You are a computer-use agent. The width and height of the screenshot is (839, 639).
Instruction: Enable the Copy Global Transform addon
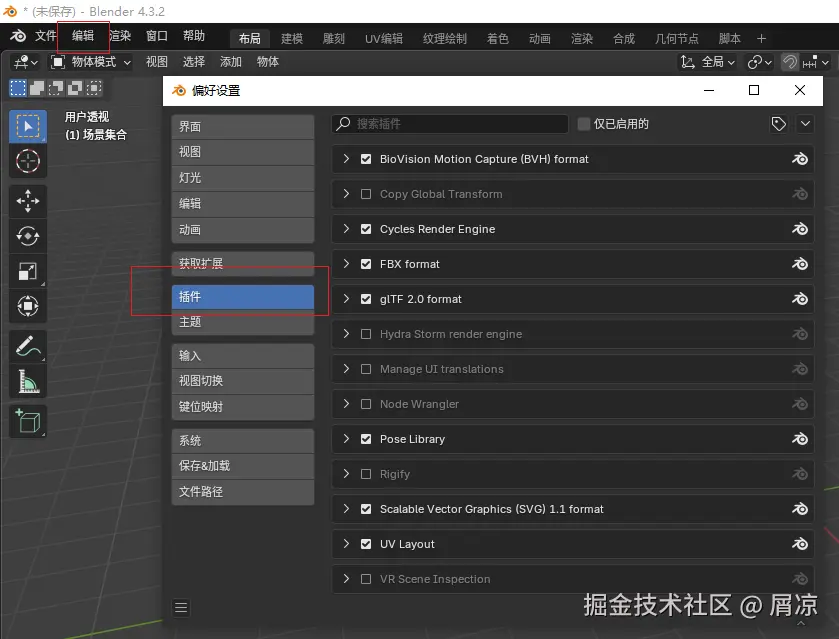coord(366,194)
